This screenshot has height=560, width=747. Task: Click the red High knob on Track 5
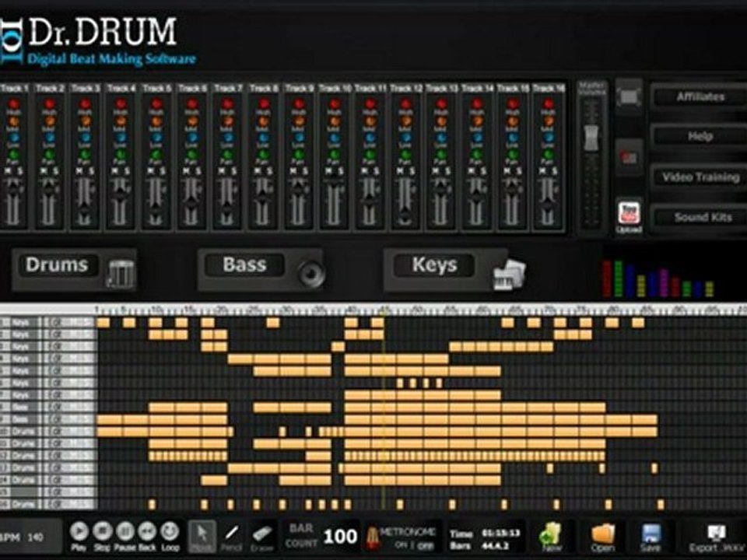click(156, 103)
